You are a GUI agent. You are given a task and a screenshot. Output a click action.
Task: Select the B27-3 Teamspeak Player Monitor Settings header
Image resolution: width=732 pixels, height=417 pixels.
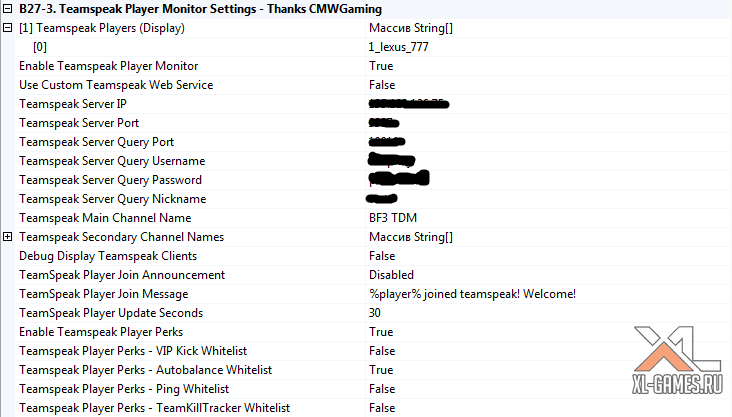point(200,9)
